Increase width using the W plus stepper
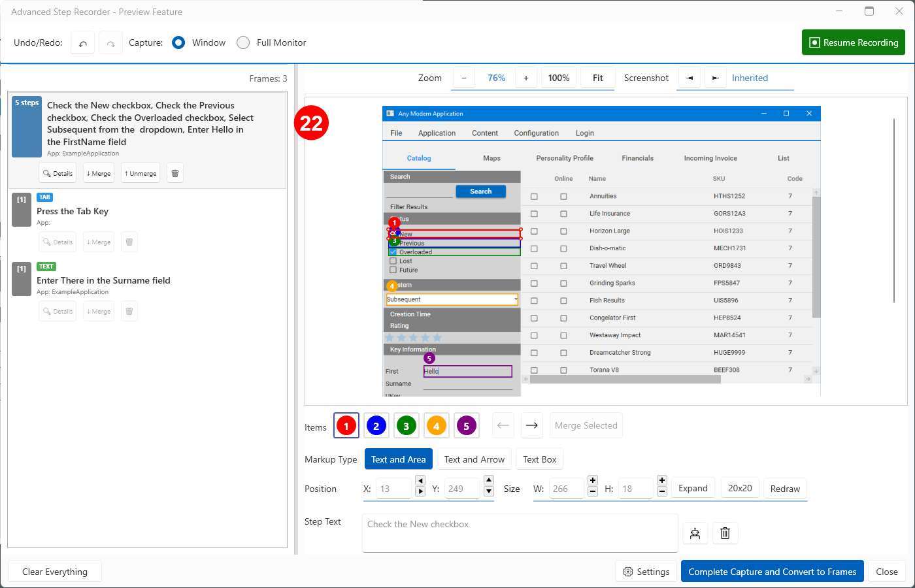The image size is (915, 588). click(593, 480)
